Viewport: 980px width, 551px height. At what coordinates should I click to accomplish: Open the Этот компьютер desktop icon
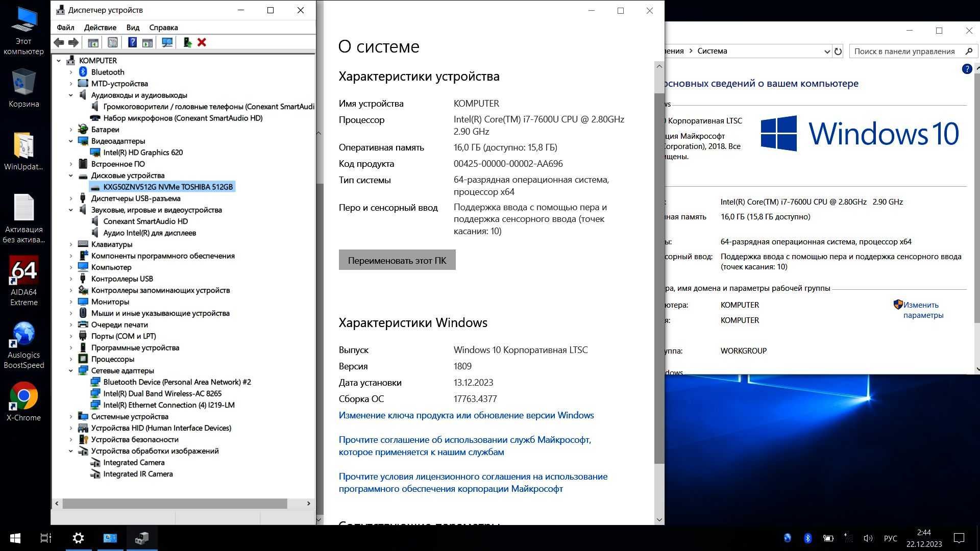click(x=23, y=31)
